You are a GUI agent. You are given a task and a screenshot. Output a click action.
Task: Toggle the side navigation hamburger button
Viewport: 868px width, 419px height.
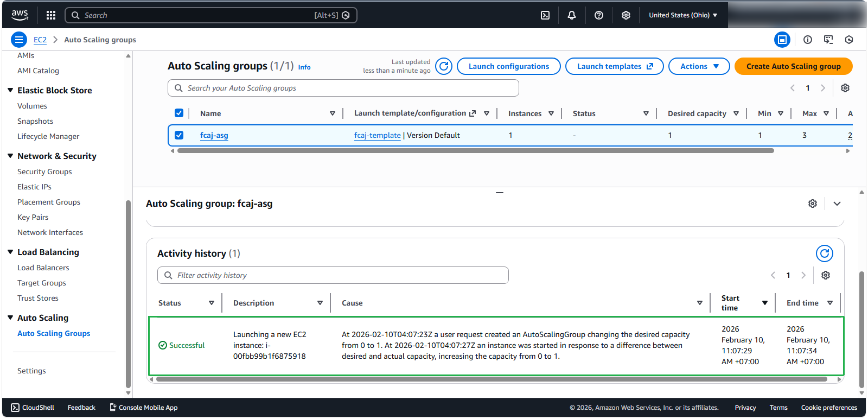[19, 40]
